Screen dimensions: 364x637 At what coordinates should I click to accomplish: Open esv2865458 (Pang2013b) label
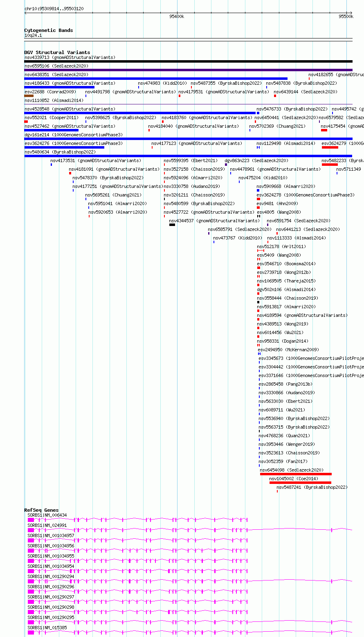(285, 384)
